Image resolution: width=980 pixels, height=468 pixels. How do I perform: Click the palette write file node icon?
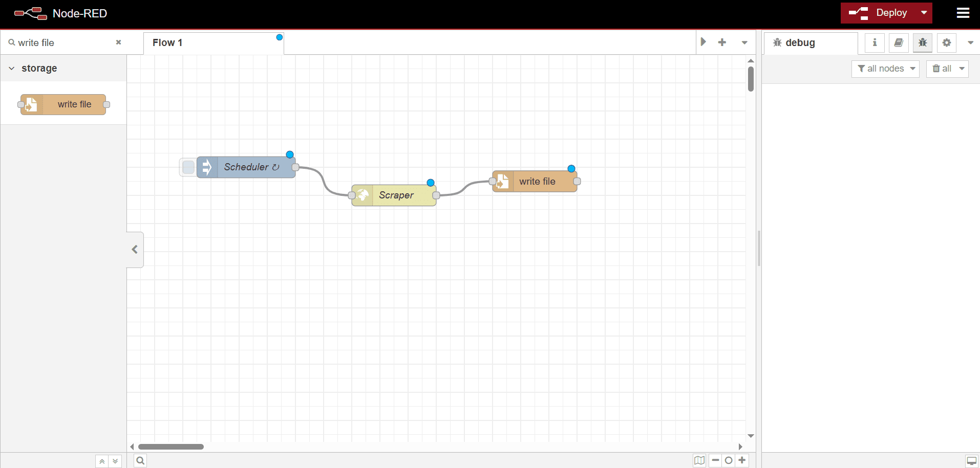(x=31, y=104)
